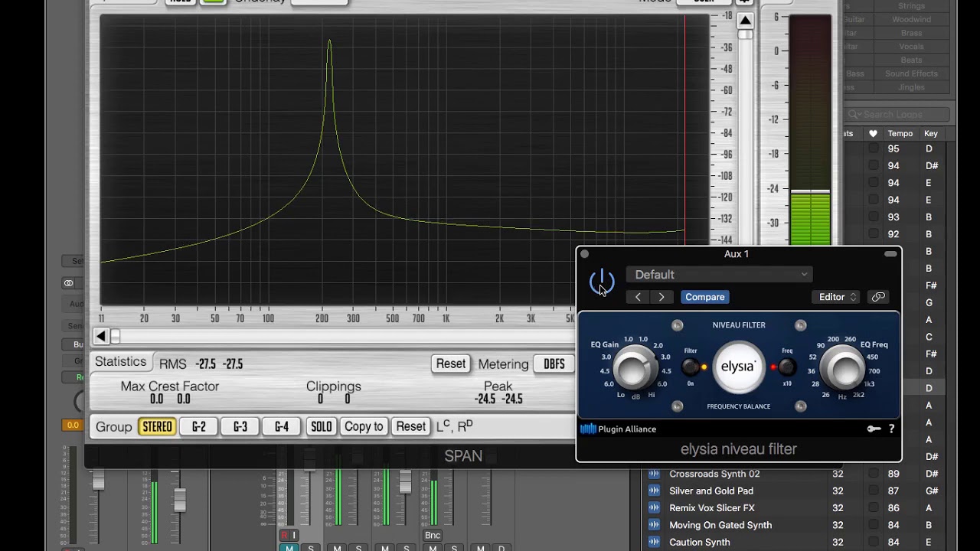Click SPAN's left arrow under spectrum graph
This screenshot has width=980, height=551.
[101, 336]
